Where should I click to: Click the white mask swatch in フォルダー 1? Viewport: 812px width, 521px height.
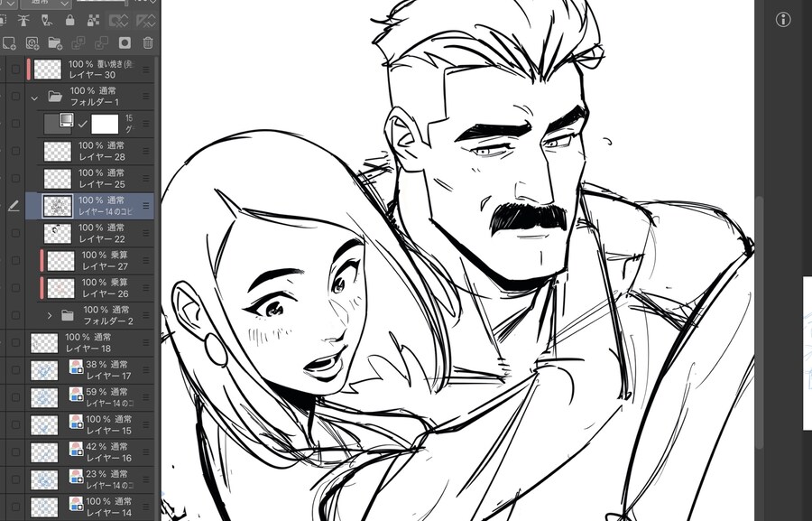[x=105, y=124]
